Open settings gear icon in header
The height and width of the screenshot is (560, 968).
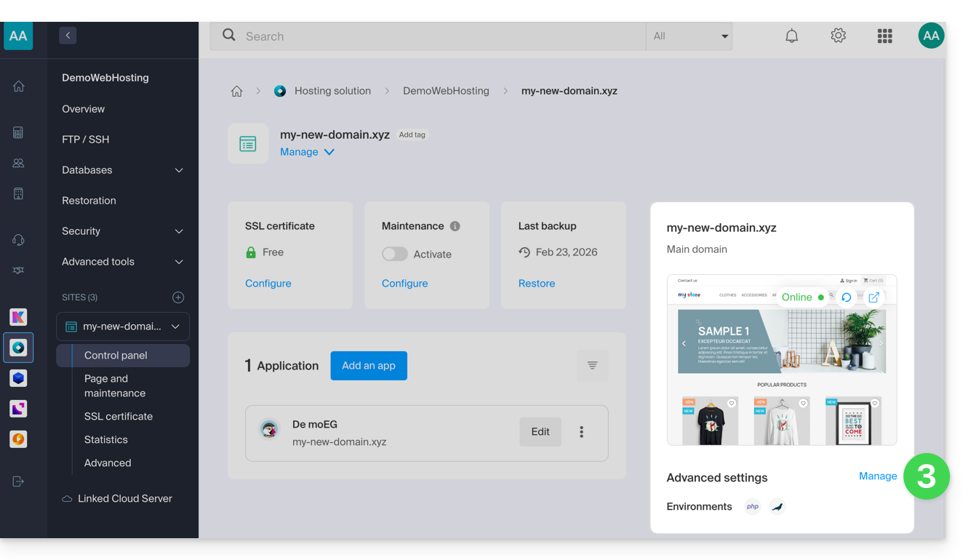[x=838, y=36]
